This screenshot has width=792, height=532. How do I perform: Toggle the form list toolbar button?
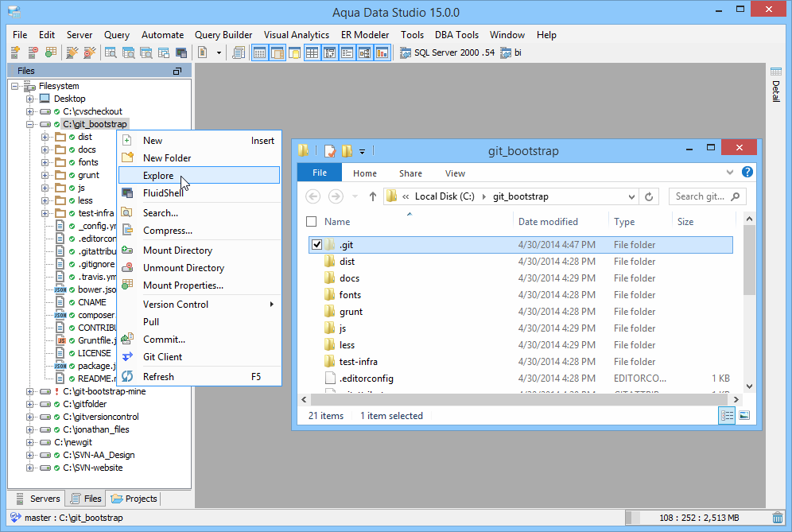pyautogui.click(x=347, y=52)
